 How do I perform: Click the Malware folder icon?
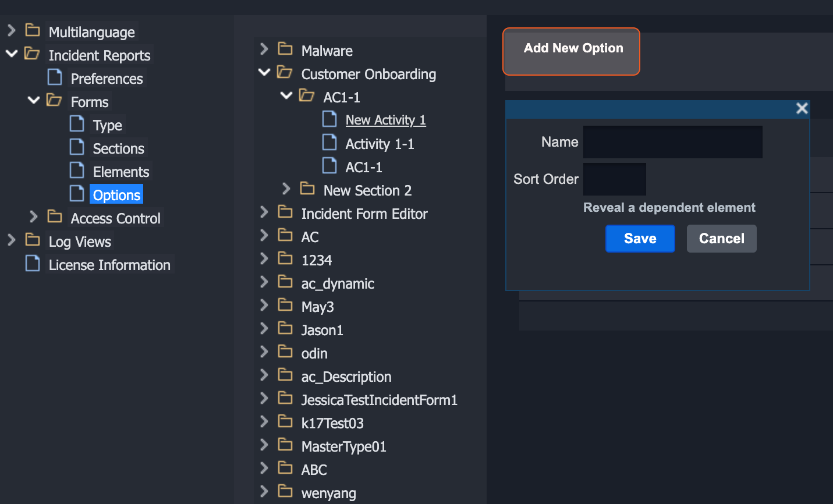point(285,49)
